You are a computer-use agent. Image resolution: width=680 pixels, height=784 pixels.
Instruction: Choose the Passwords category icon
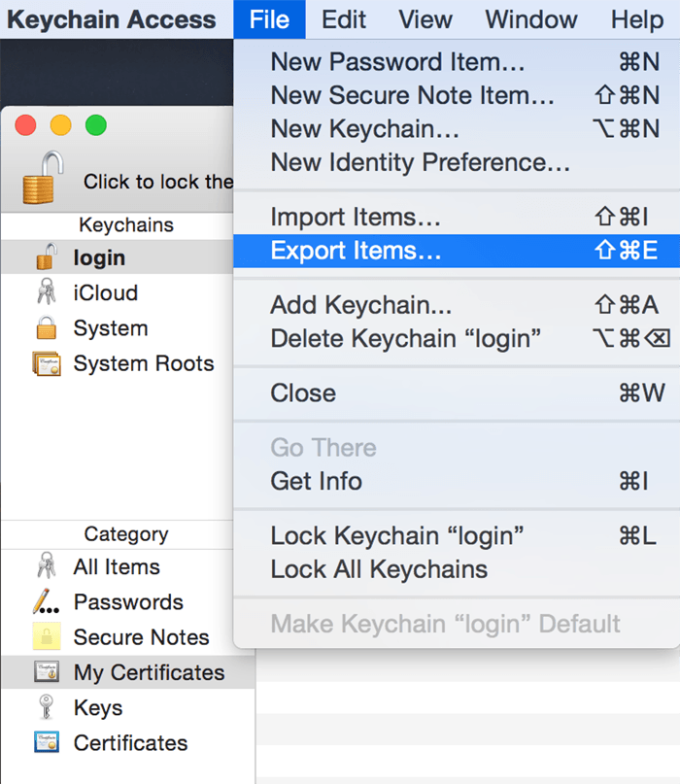tap(46, 602)
